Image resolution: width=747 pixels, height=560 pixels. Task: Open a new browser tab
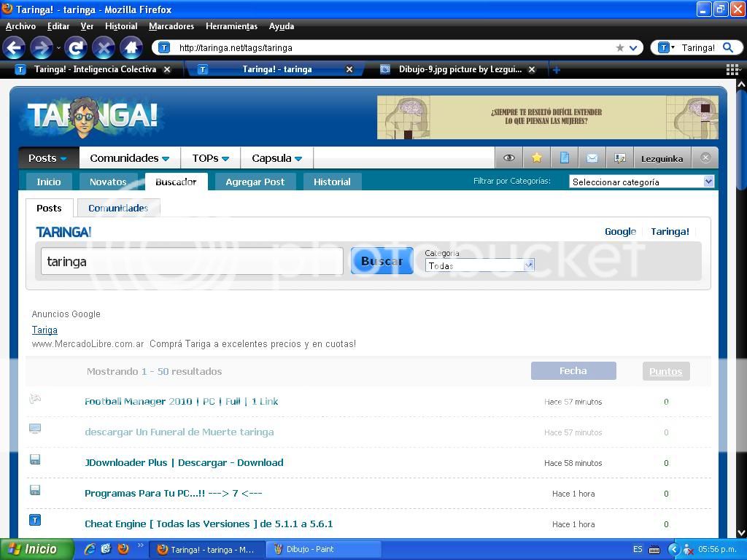coord(556,70)
